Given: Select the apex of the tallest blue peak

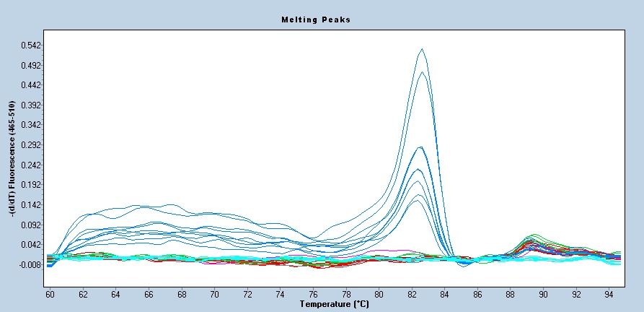Looking at the screenshot, I should [x=421, y=49].
